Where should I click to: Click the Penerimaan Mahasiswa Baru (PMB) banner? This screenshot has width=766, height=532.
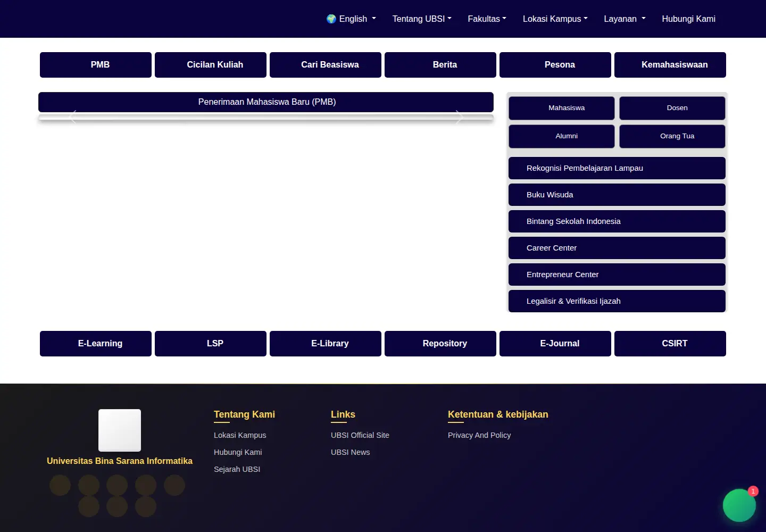(x=266, y=102)
